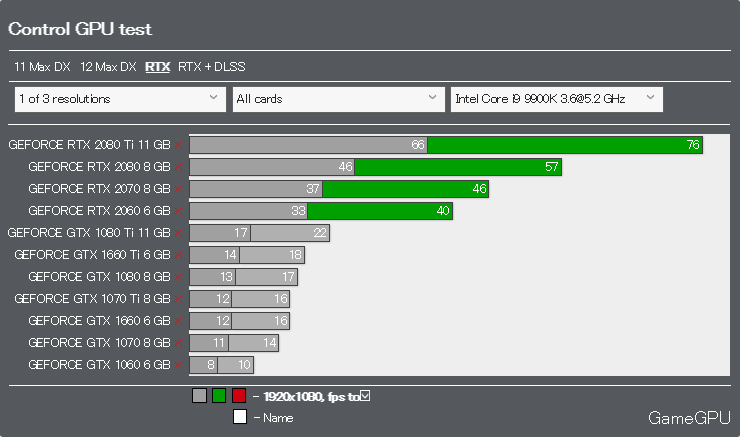
Task: Click the green bar showing 76 fps
Action: (x=565, y=145)
